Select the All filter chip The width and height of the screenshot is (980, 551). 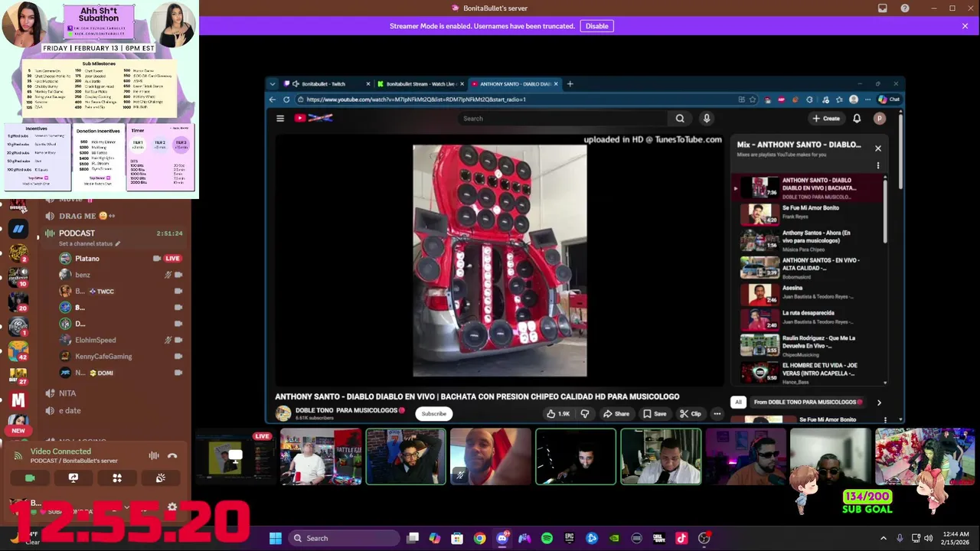pos(738,402)
